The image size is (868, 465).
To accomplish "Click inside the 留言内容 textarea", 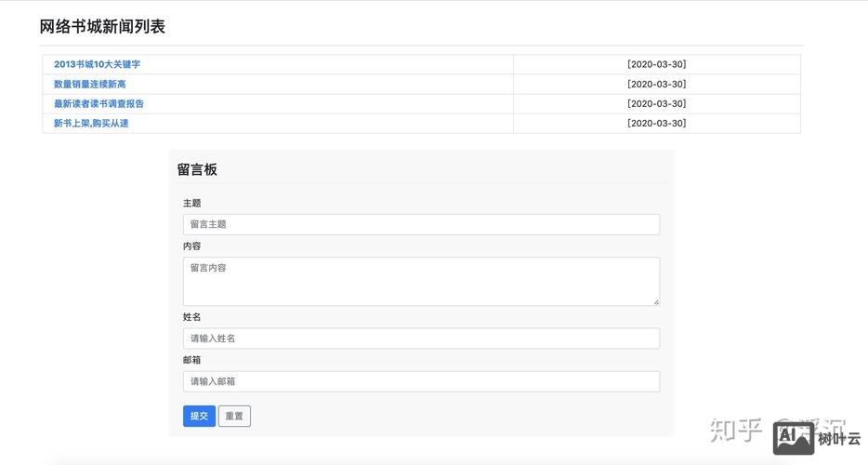I will coord(421,281).
